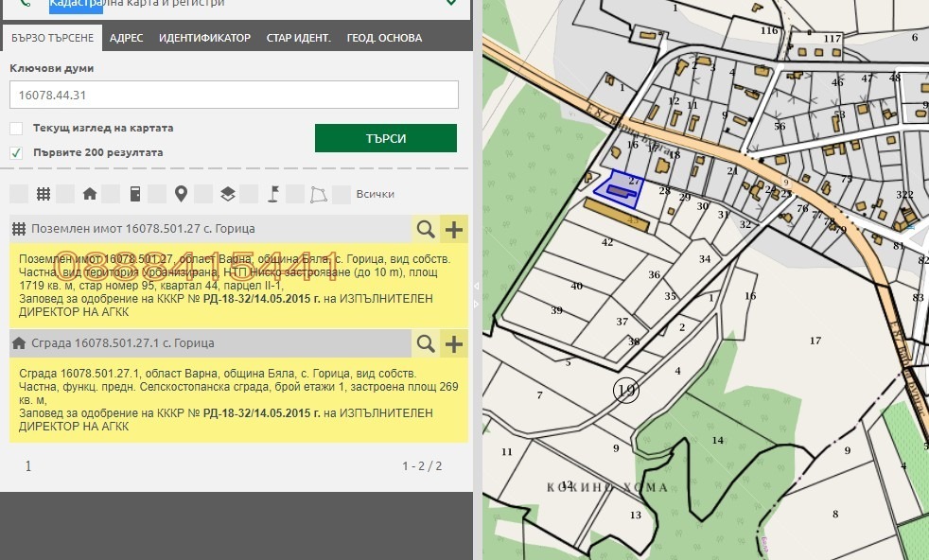
Task: Open the ИДЕНТИФИКАТОР tab
Action: (x=204, y=38)
